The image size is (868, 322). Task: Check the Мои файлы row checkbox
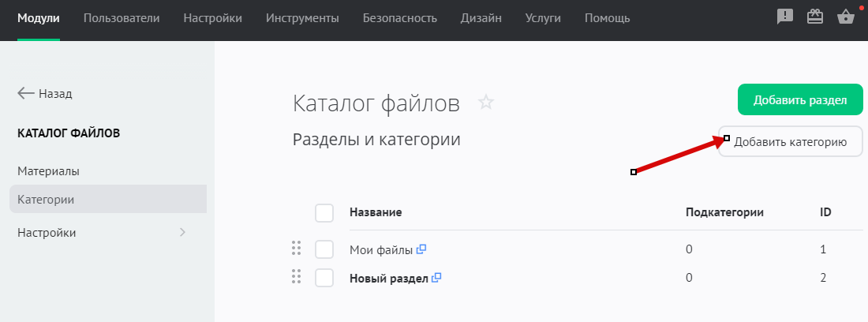pyautogui.click(x=324, y=249)
